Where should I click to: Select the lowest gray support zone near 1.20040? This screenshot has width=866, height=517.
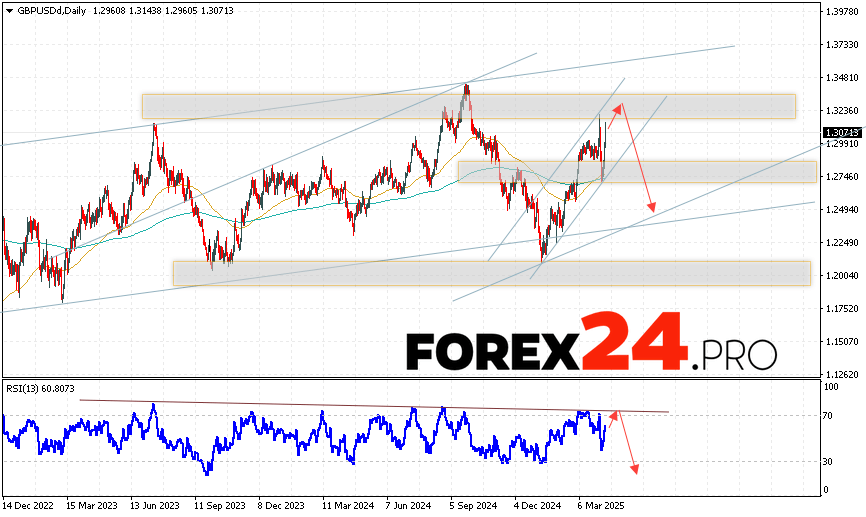pyautogui.click(x=490, y=273)
